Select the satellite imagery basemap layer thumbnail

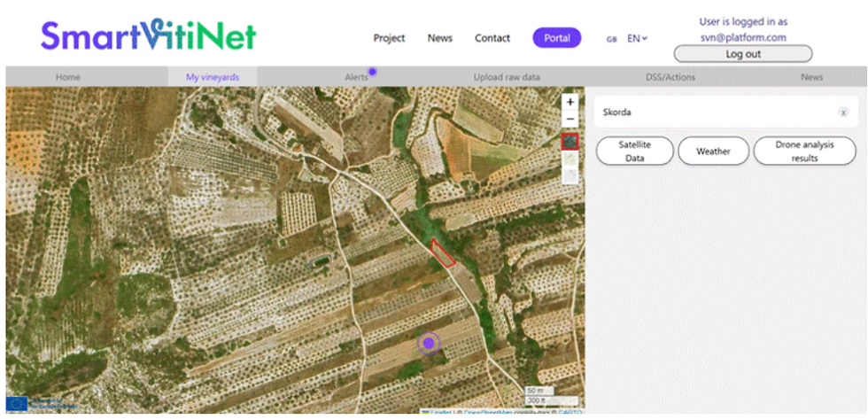570,142
